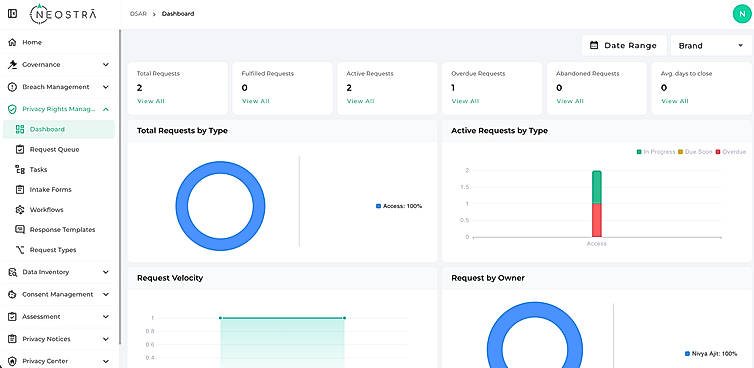Select Dashboard in the sidebar

click(x=59, y=129)
